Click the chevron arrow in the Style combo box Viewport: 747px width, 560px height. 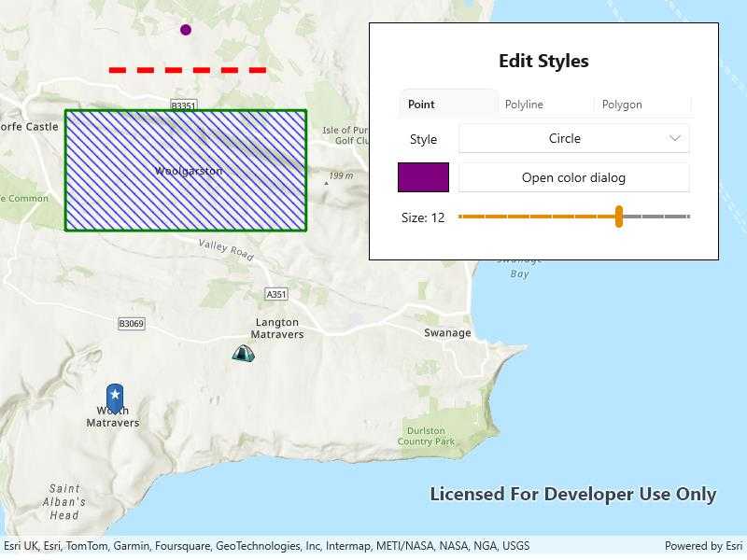[x=675, y=138]
